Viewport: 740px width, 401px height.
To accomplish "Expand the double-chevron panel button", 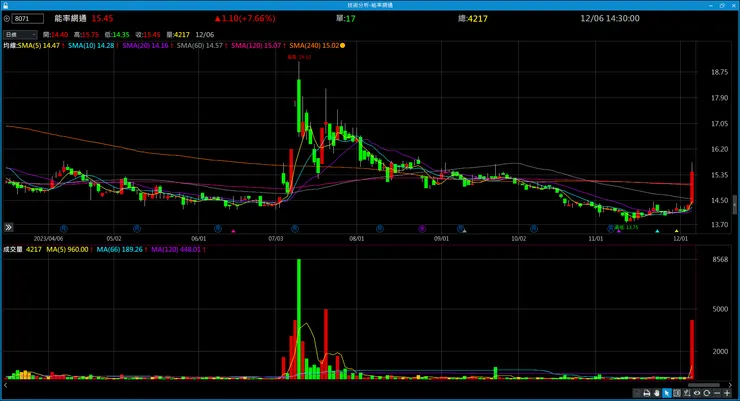I will [8, 227].
